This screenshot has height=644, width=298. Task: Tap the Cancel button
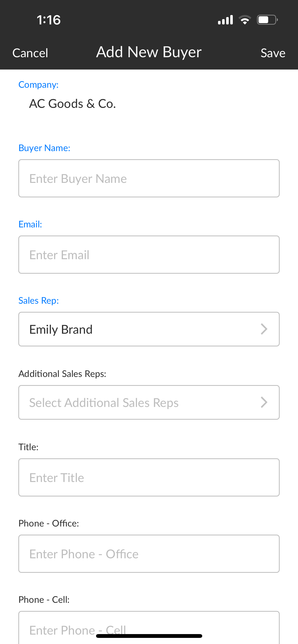(x=30, y=53)
